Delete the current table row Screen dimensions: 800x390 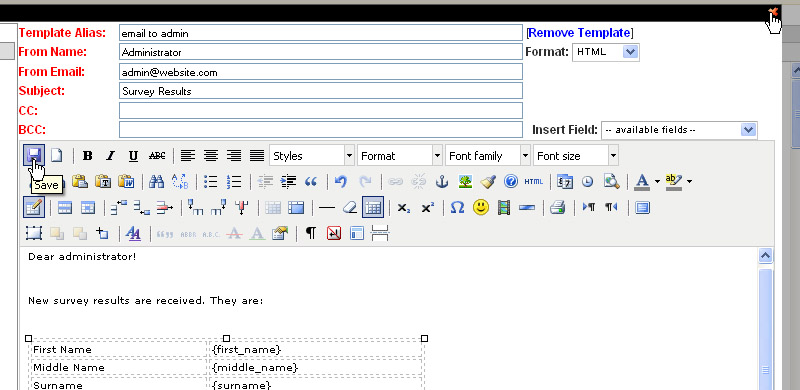tap(164, 207)
